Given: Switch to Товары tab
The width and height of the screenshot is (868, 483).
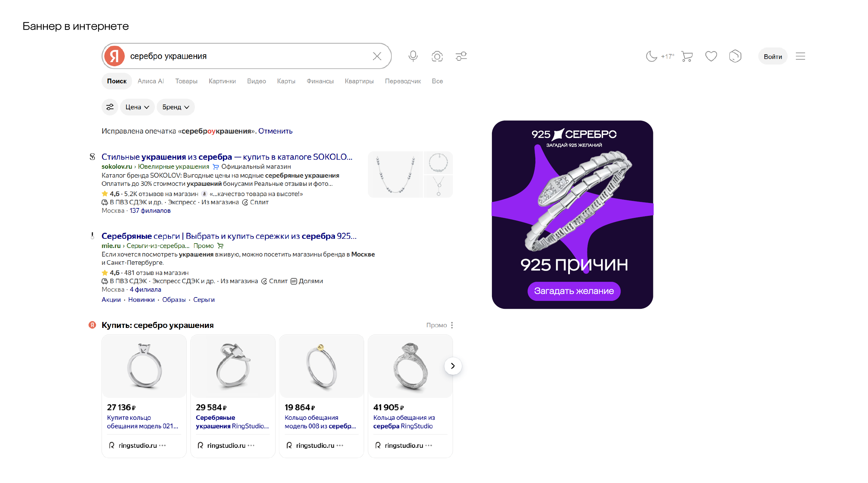Looking at the screenshot, I should point(186,81).
